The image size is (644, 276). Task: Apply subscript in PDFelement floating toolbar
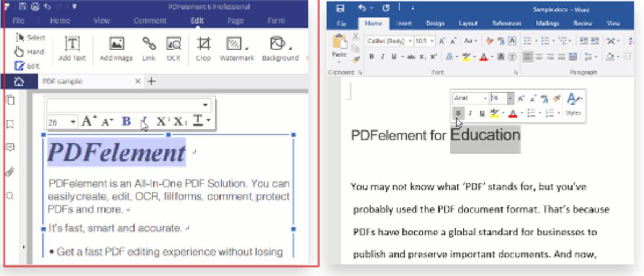click(180, 121)
